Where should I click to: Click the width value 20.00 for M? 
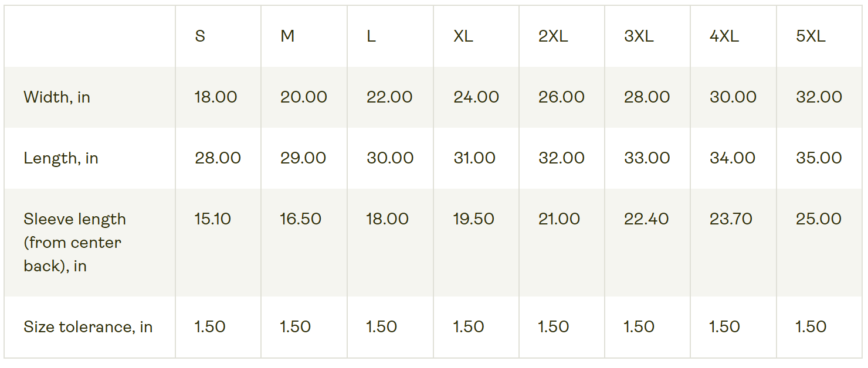click(x=303, y=97)
